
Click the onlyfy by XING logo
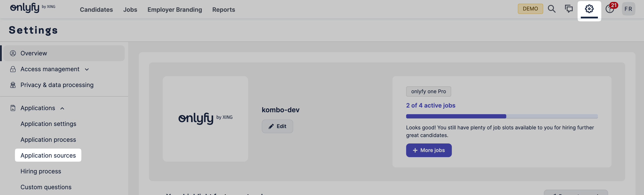(32, 8)
